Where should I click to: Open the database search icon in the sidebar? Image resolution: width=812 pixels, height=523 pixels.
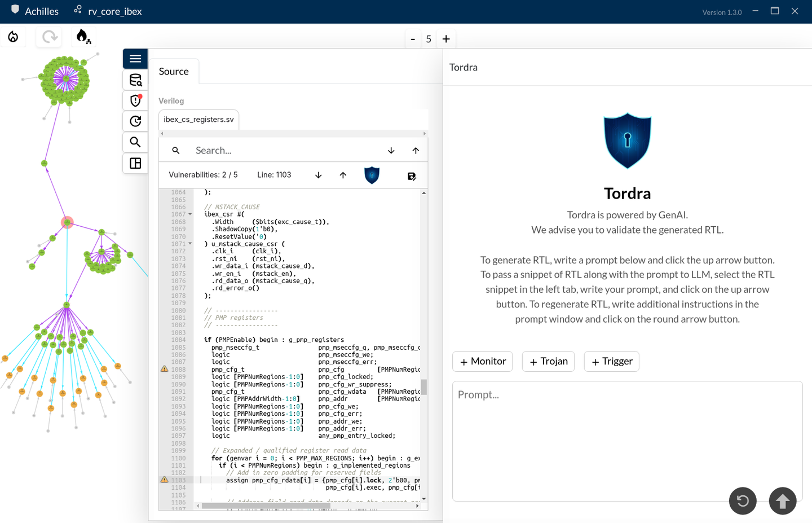[135, 80]
